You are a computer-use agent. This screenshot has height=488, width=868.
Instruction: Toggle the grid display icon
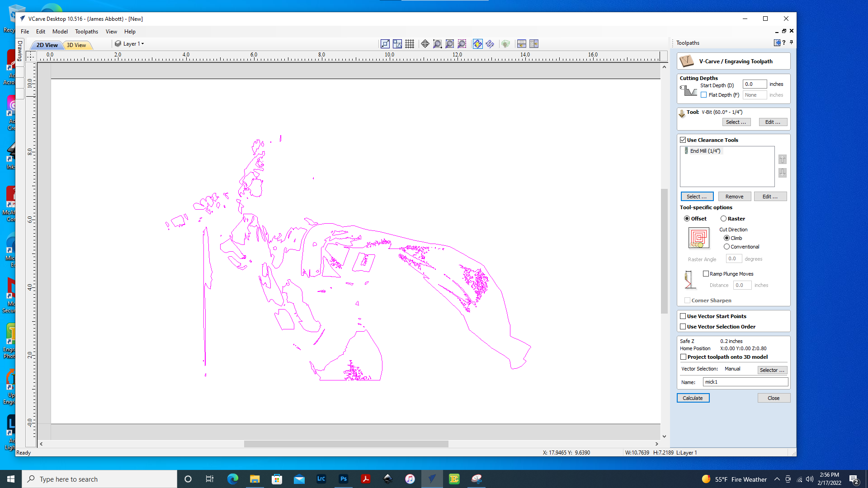pyautogui.click(x=410, y=44)
